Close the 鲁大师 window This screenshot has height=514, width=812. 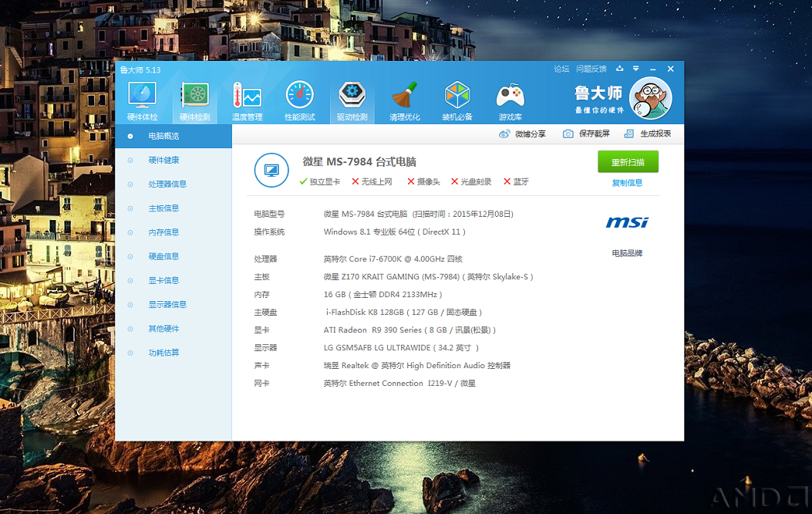point(670,69)
